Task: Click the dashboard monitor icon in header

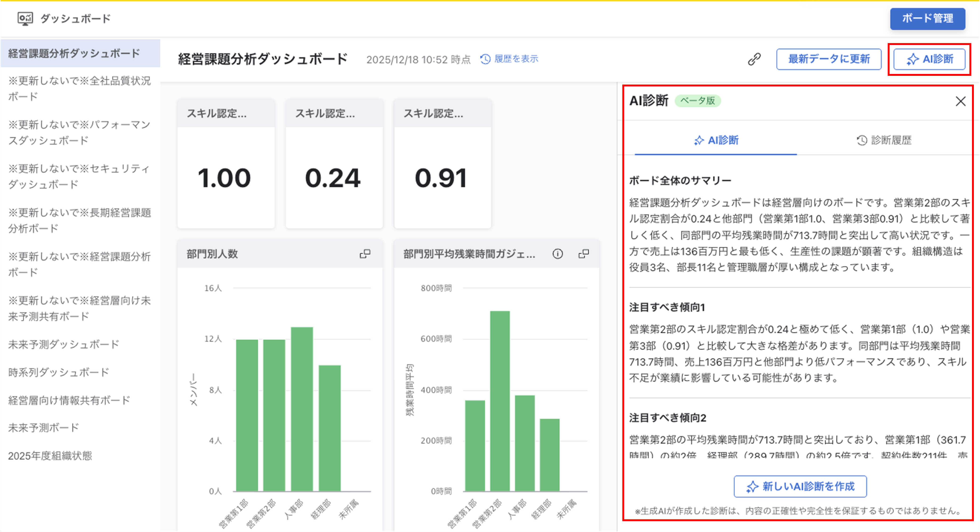Action: (x=25, y=18)
